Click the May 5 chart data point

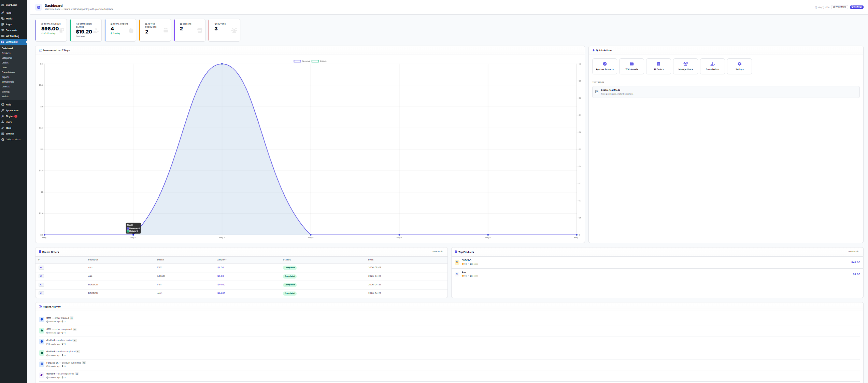[x=399, y=235]
